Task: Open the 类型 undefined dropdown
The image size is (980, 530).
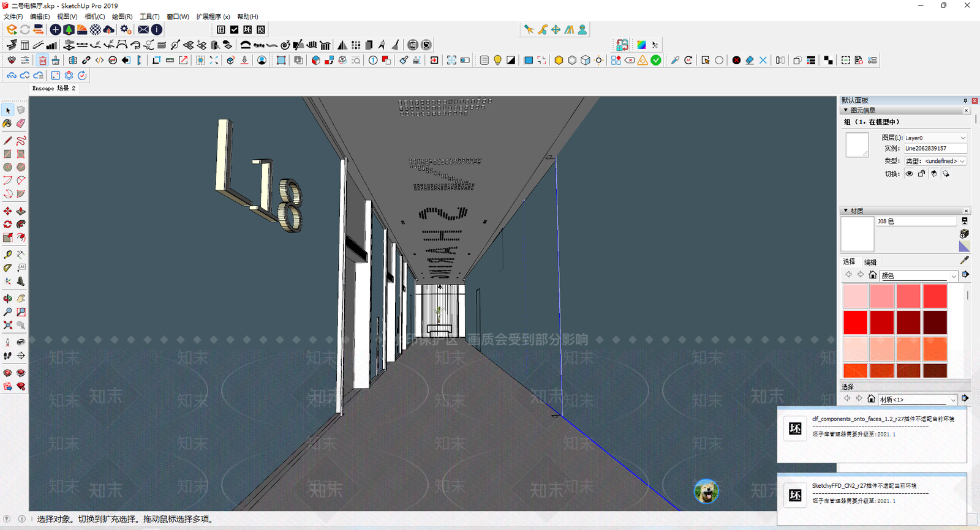Action: pos(935,161)
